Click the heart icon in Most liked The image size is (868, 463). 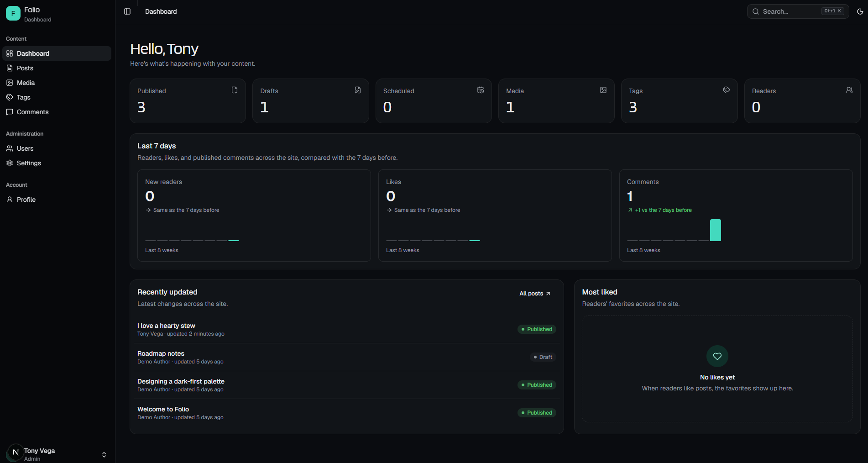tap(717, 356)
